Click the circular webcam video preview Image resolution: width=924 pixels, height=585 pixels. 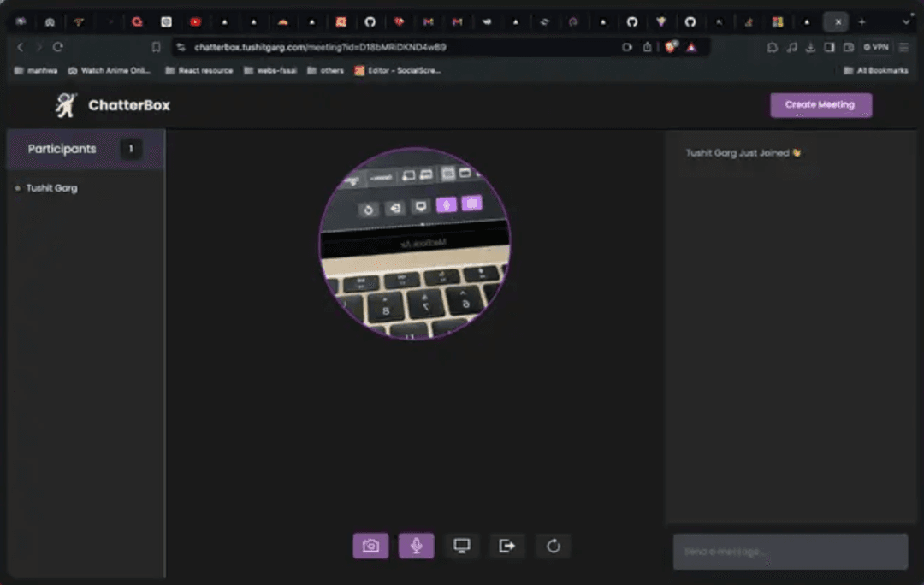click(414, 244)
